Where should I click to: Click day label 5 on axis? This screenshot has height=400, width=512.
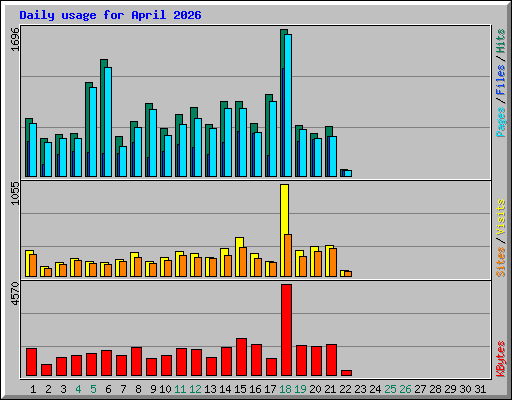pyautogui.click(x=93, y=389)
